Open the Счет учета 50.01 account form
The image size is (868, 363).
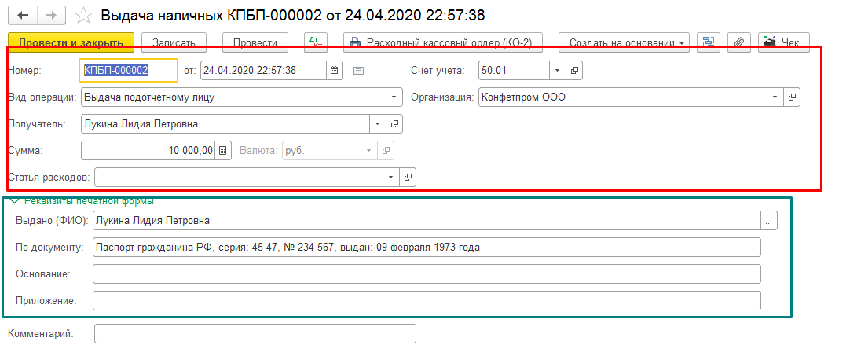click(574, 71)
